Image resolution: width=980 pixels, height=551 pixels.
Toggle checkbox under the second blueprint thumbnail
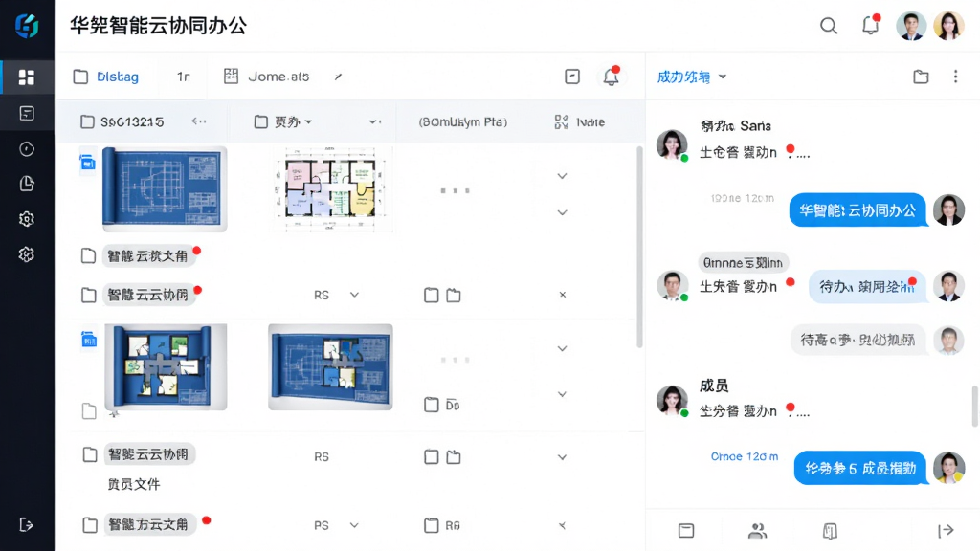(x=89, y=410)
